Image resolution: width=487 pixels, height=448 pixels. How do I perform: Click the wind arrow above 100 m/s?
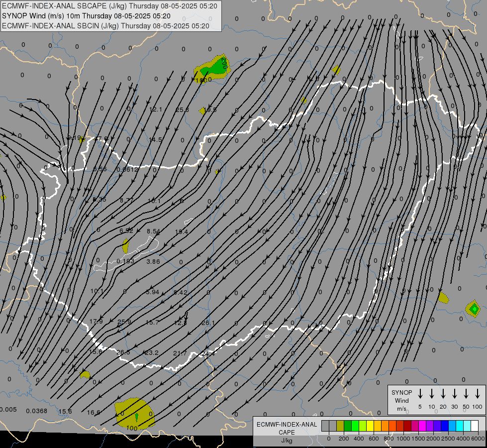click(478, 394)
